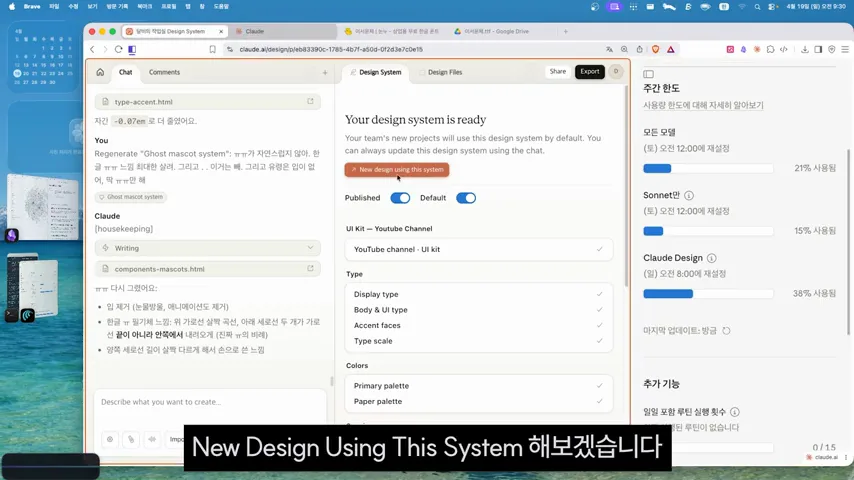Click the checkmark on Body & UI type
The image size is (854, 480).
click(x=599, y=309)
